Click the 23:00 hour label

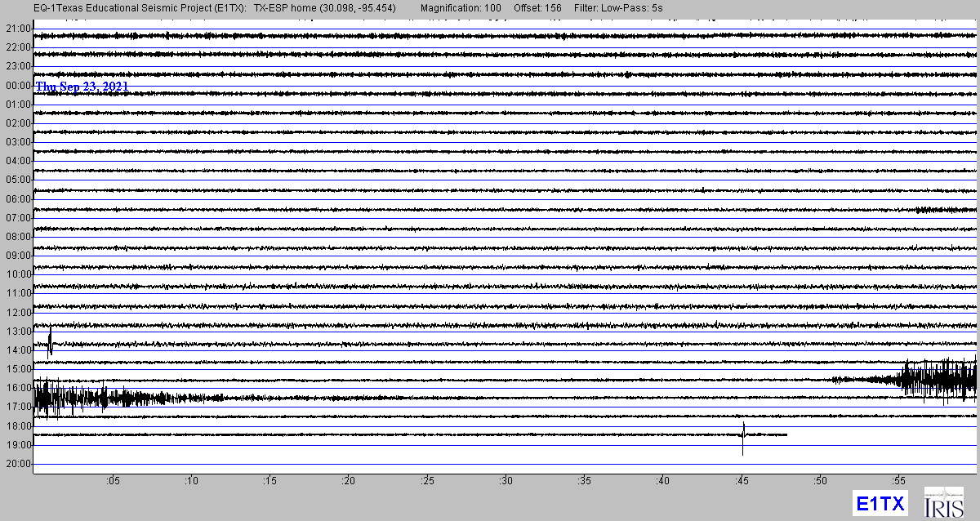pos(18,66)
